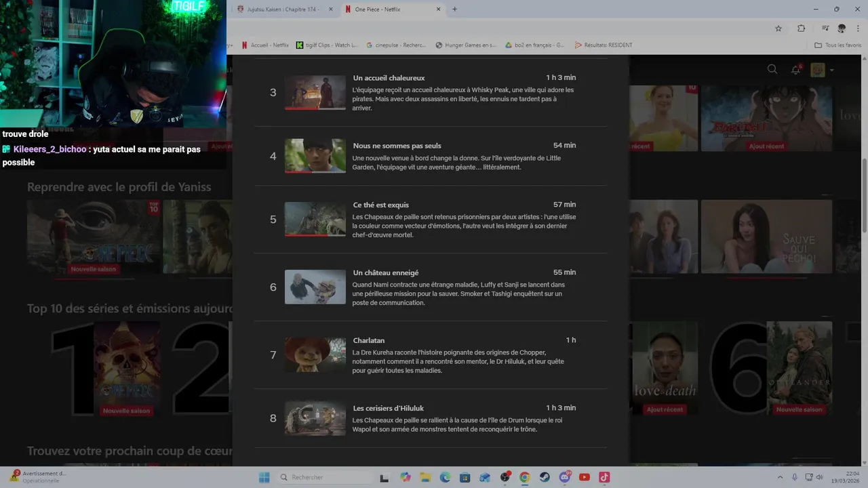Open One Piece card under Reprendre avec le profil
The image size is (868, 488).
point(94,237)
